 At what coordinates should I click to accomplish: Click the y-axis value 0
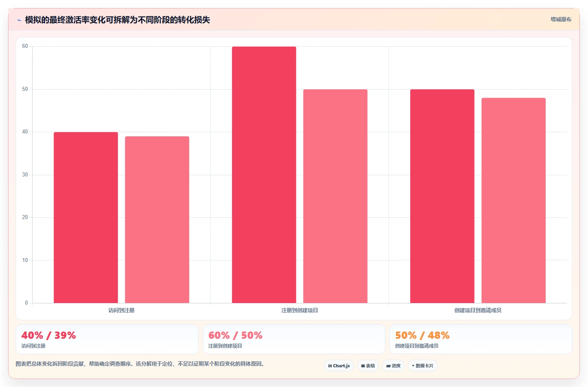(27, 303)
